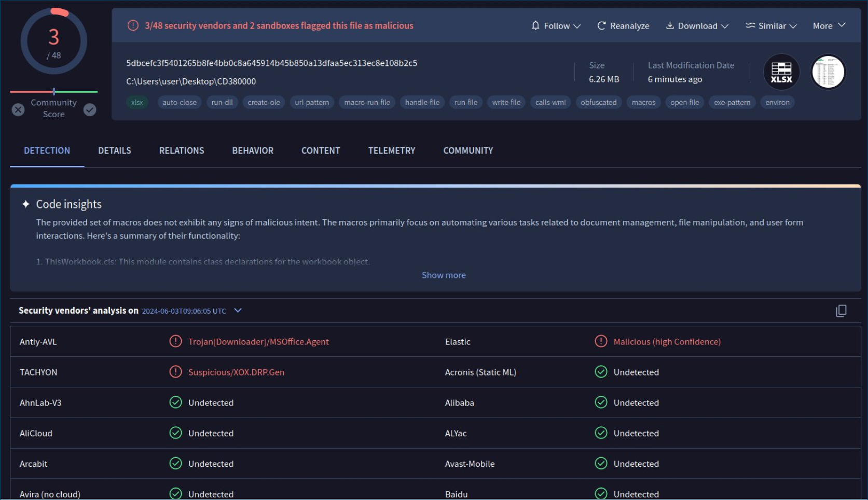Click the copy icon in vendors' analysis header
The height and width of the screenshot is (500, 868).
click(x=841, y=311)
